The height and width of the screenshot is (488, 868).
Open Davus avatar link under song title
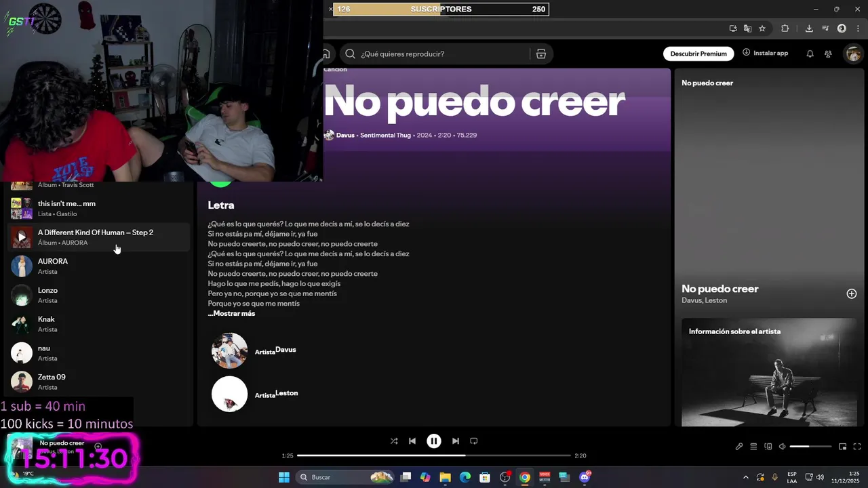point(329,135)
